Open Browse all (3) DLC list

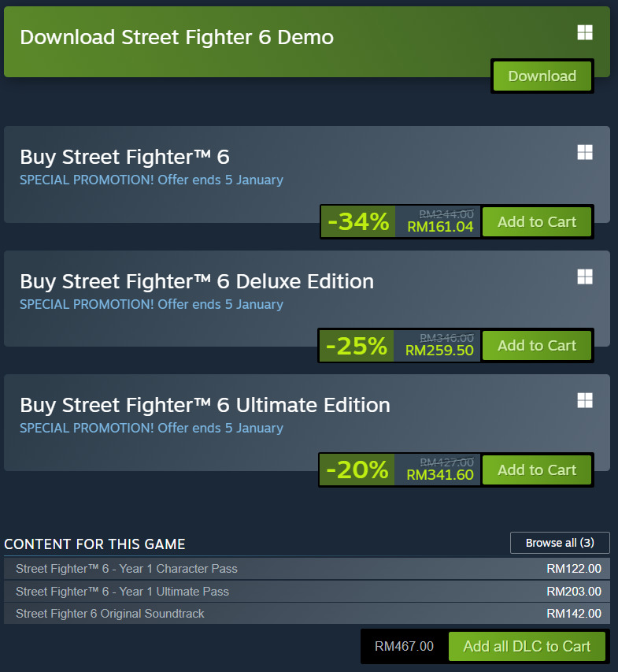pyautogui.click(x=560, y=543)
